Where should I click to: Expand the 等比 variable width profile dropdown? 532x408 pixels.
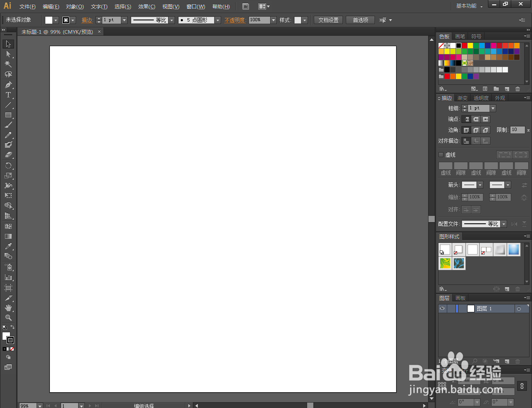click(172, 20)
